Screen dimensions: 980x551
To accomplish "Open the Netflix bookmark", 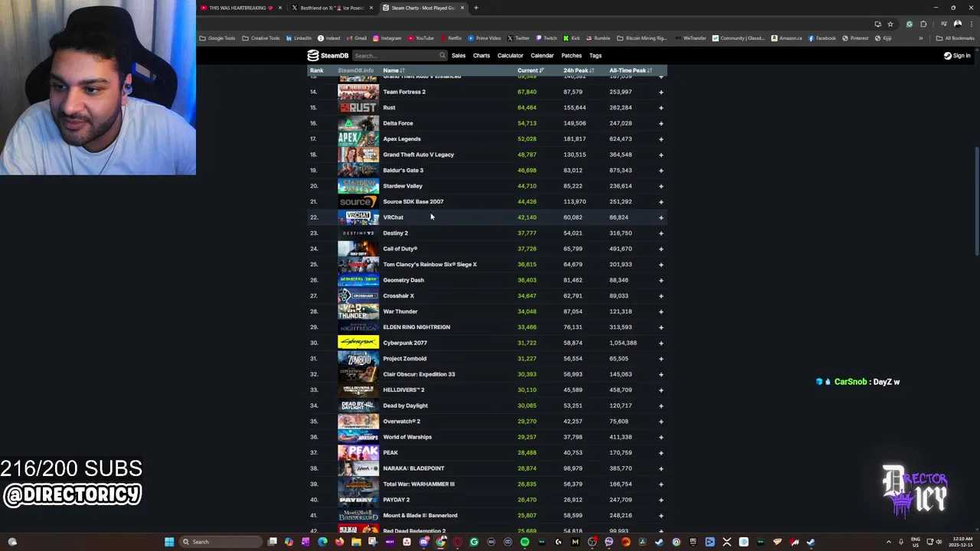I will tap(450, 38).
